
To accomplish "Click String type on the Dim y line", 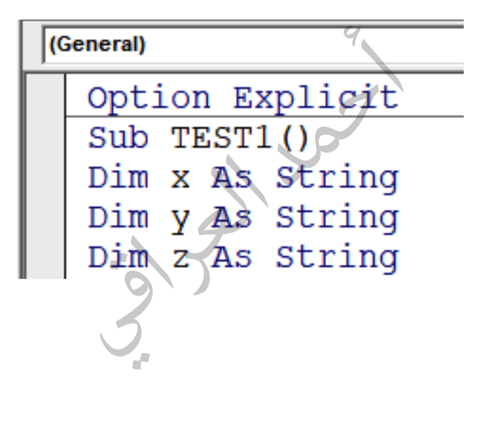I will coord(338,219).
